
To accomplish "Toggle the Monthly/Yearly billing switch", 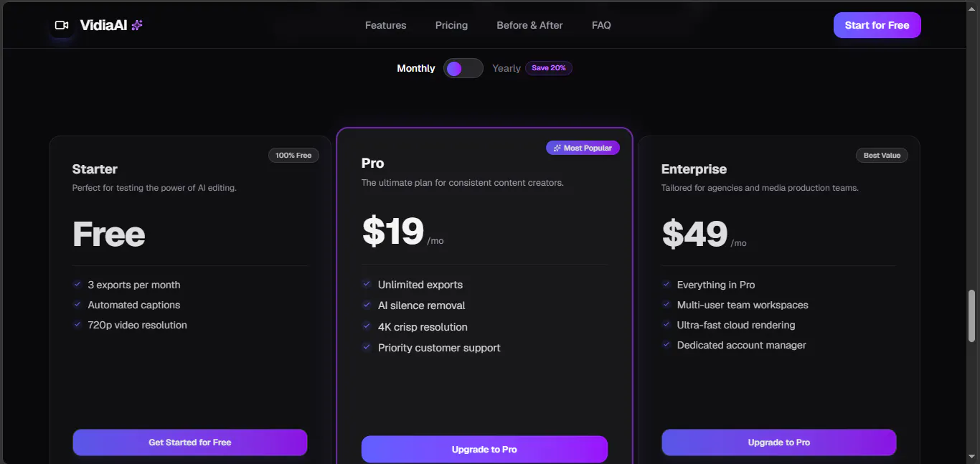I will coord(463,68).
